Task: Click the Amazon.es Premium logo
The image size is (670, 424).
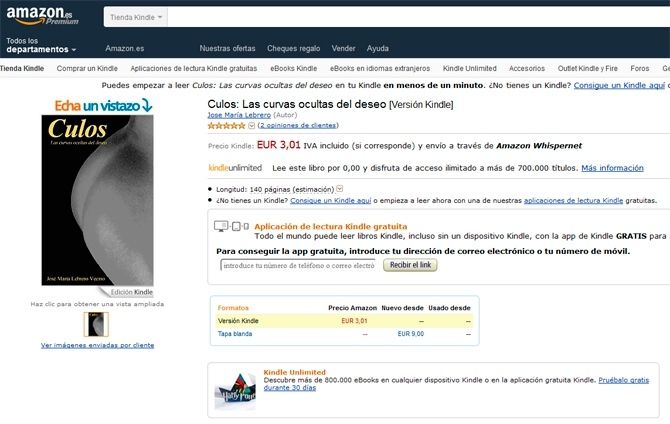Action: (x=42, y=16)
